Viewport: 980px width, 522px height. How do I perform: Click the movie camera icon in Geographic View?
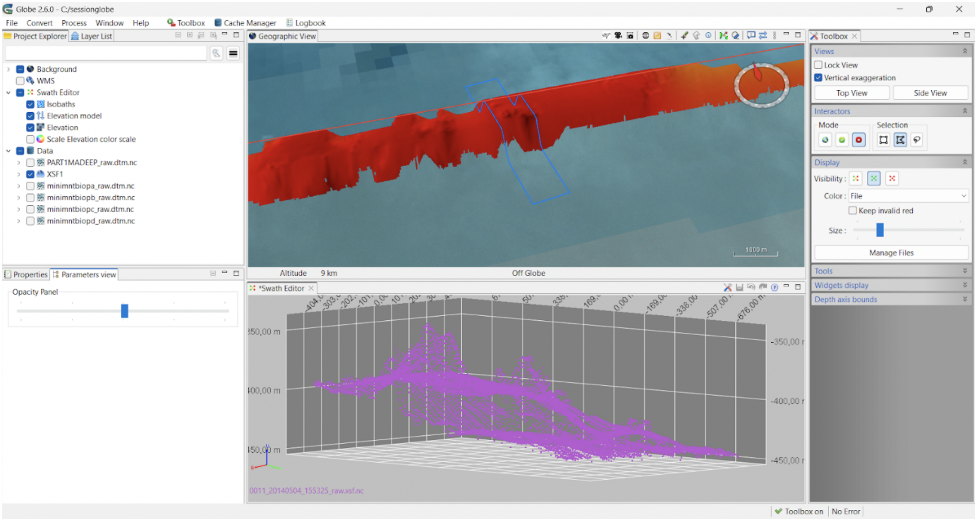point(618,36)
